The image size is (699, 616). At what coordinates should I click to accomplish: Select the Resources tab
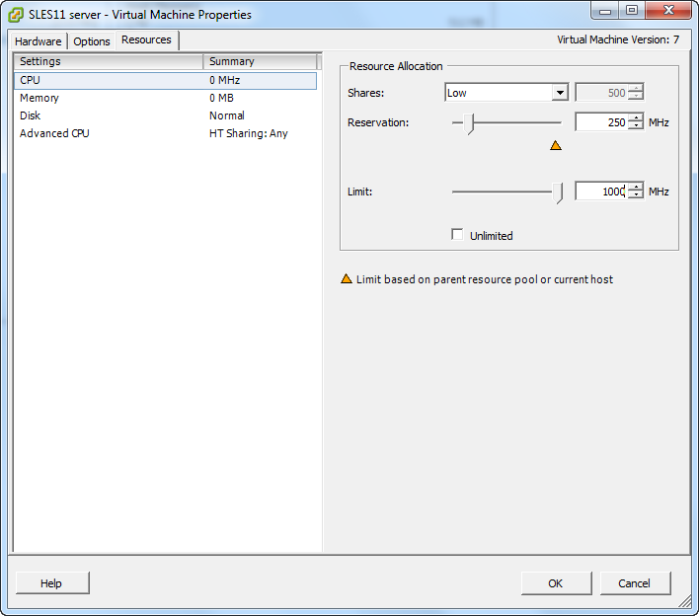tap(147, 40)
